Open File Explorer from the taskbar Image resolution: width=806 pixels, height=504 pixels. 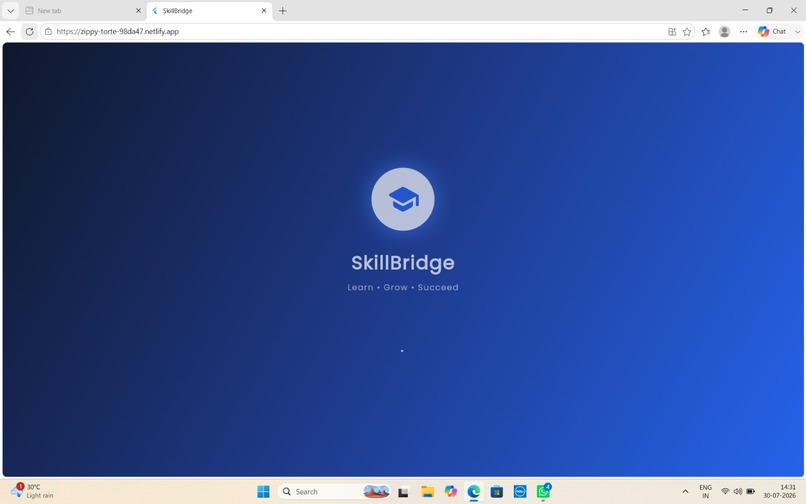click(x=427, y=492)
